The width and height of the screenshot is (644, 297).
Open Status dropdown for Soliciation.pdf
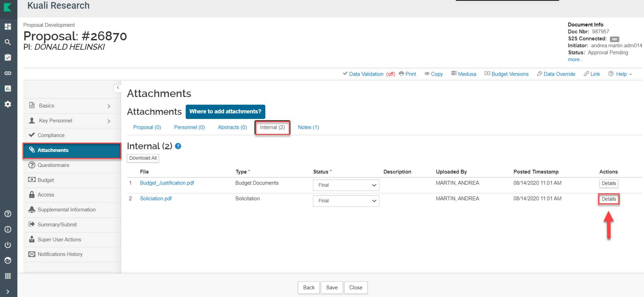(346, 201)
